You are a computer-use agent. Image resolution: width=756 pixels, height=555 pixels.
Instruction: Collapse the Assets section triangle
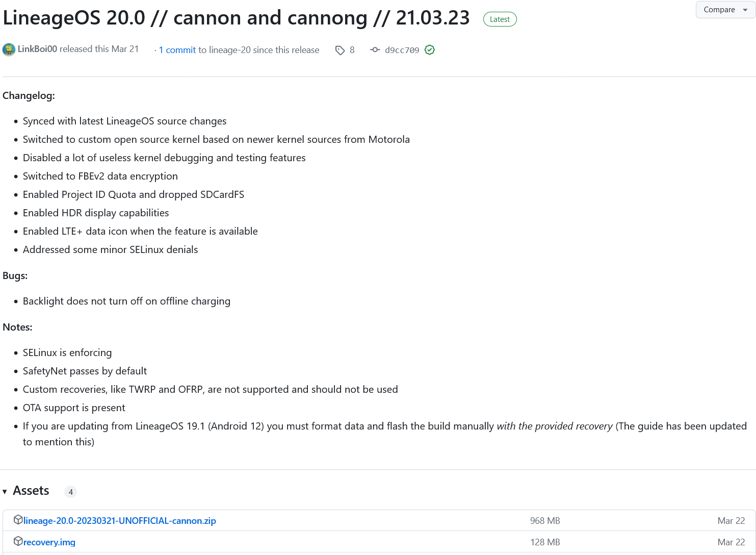point(5,492)
